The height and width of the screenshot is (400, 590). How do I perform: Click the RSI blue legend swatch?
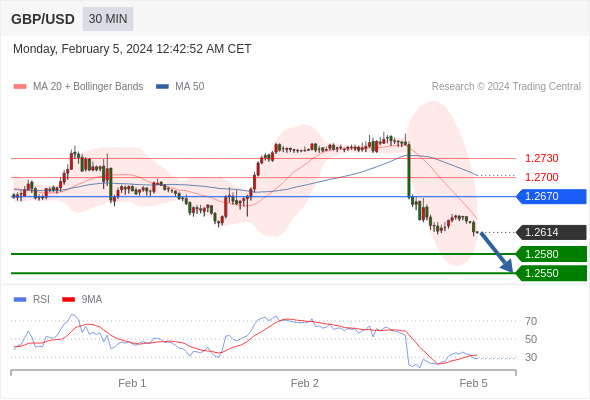pyautogui.click(x=20, y=300)
